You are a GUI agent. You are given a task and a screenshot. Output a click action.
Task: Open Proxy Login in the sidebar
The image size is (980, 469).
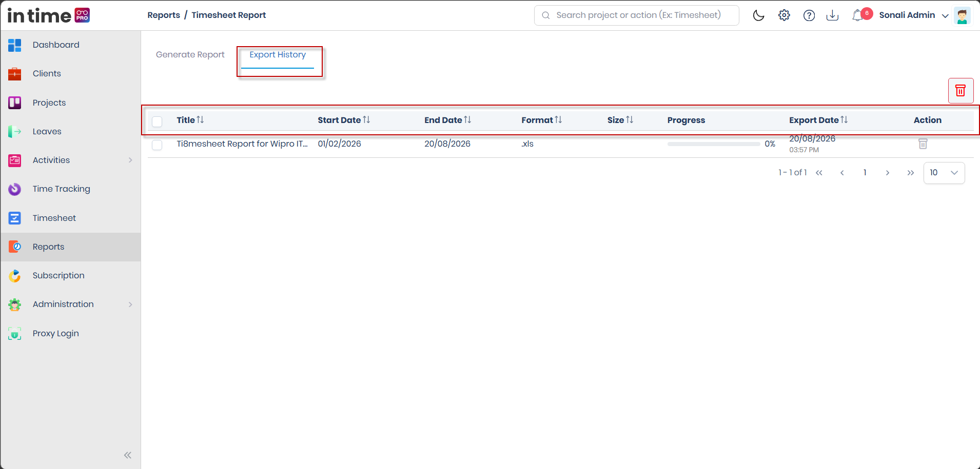pyautogui.click(x=71, y=334)
